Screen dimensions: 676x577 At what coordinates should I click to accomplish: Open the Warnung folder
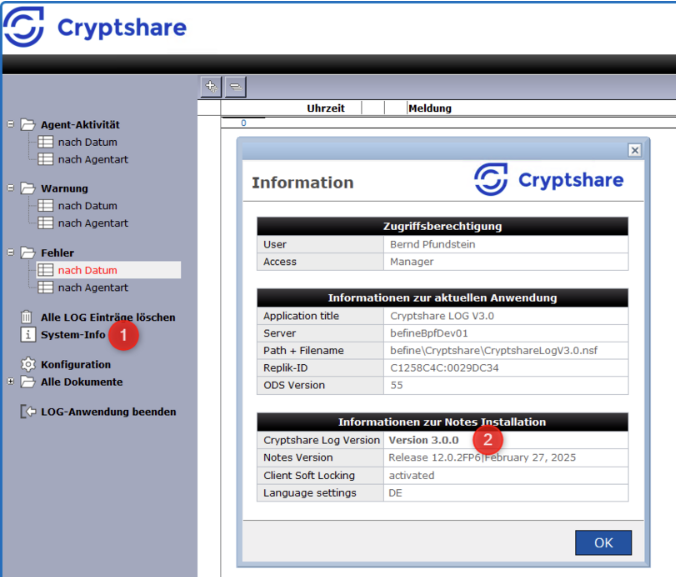[x=64, y=188]
